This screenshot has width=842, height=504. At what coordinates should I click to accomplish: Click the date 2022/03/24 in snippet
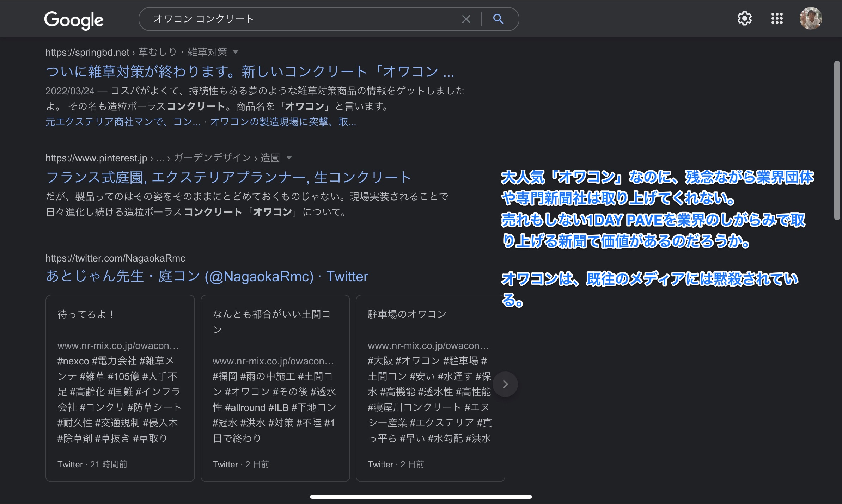pos(70,91)
